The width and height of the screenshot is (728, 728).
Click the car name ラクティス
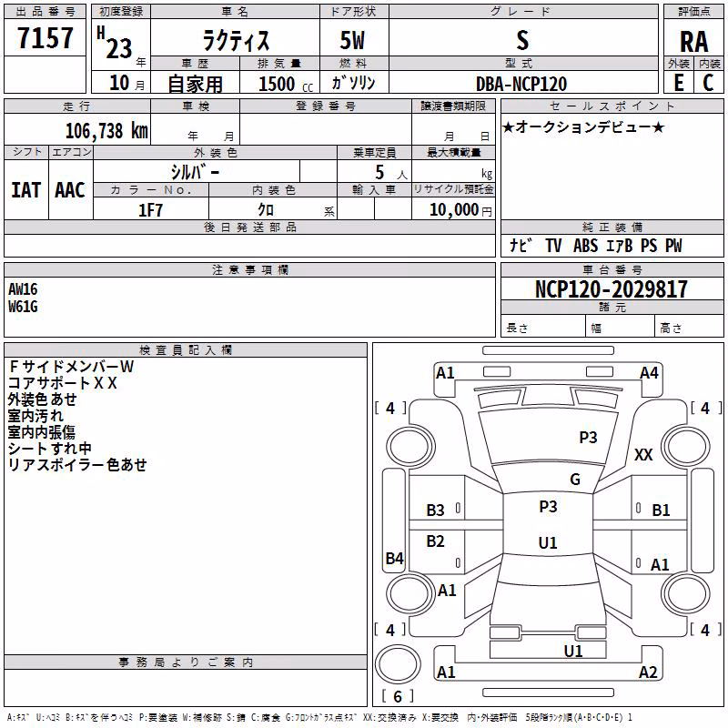[236, 40]
